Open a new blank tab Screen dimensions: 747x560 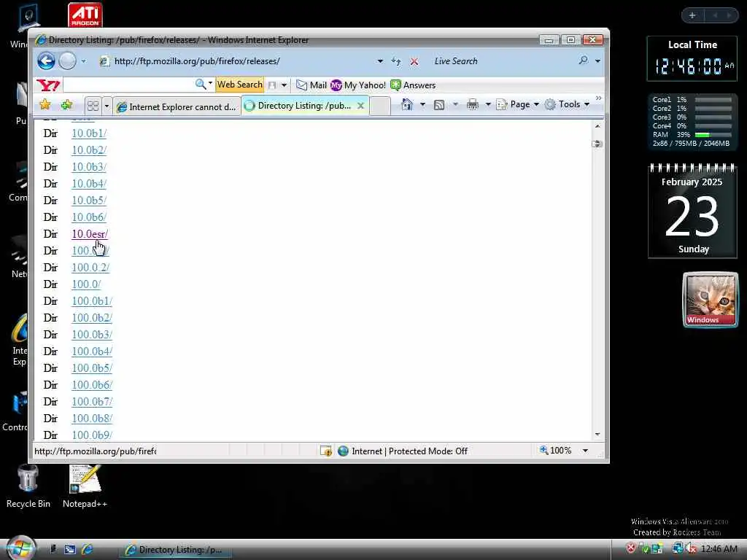379,106
